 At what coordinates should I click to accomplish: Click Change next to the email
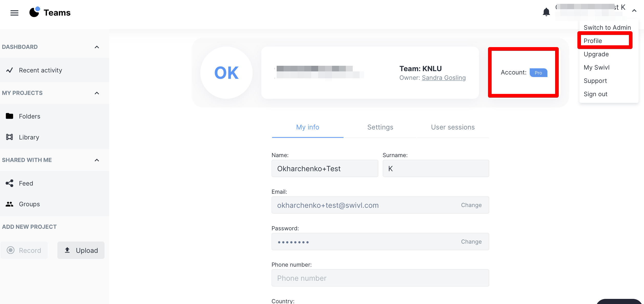click(x=471, y=205)
